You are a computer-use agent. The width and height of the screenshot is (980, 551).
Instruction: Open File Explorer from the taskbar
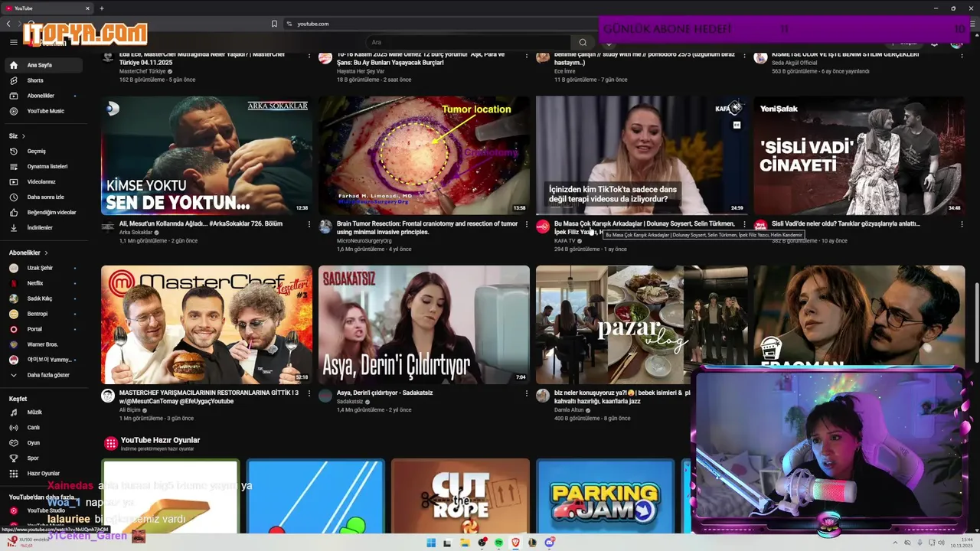click(465, 543)
